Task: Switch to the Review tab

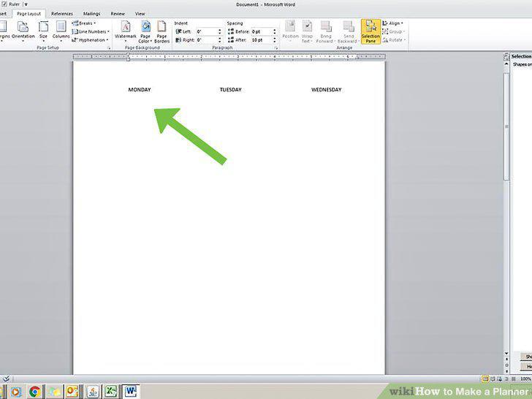Action: tap(118, 14)
